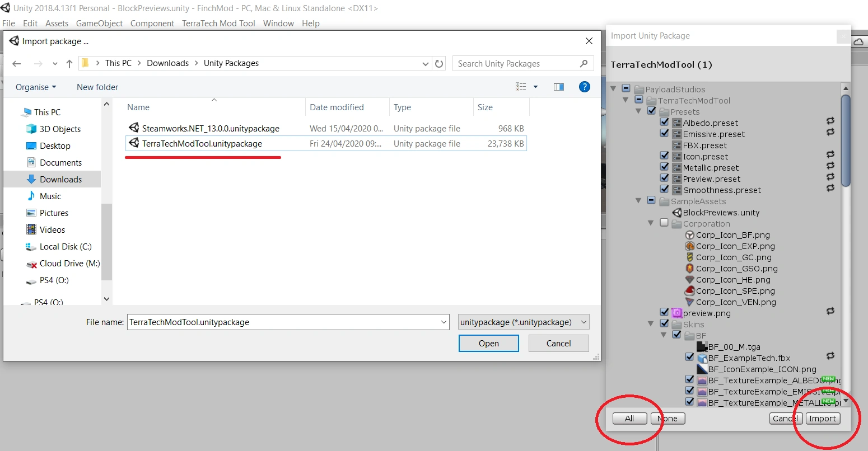Viewport: 868px width, 451px height.
Task: Uncheck the Emissive.preset checkbox
Action: coord(665,134)
